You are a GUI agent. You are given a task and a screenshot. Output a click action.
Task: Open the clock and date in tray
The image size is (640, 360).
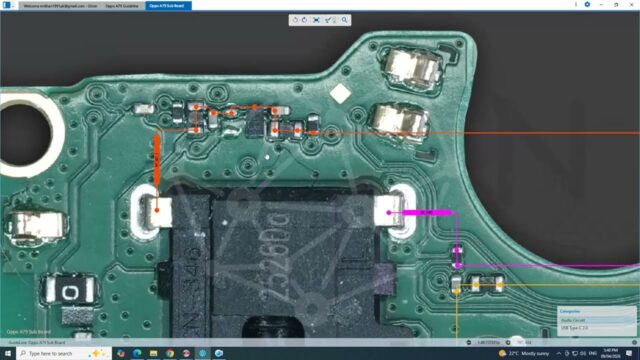tap(611, 353)
